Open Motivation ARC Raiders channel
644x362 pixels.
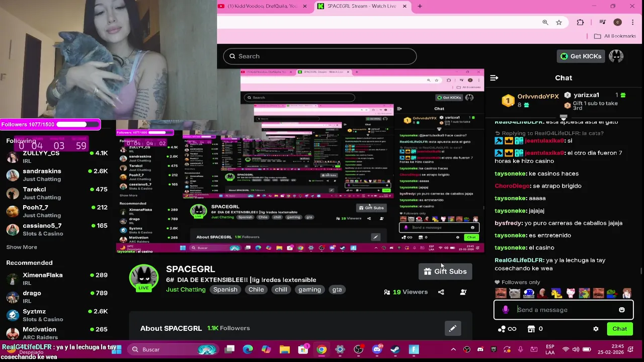[x=58, y=333]
